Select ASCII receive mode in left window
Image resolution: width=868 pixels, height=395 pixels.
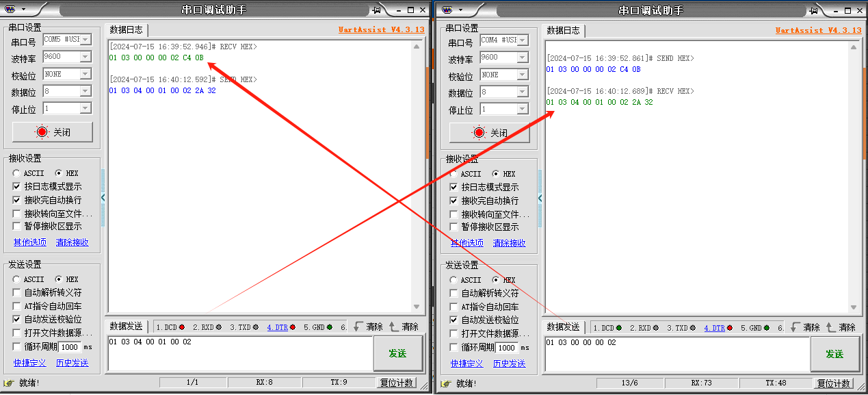[16, 174]
